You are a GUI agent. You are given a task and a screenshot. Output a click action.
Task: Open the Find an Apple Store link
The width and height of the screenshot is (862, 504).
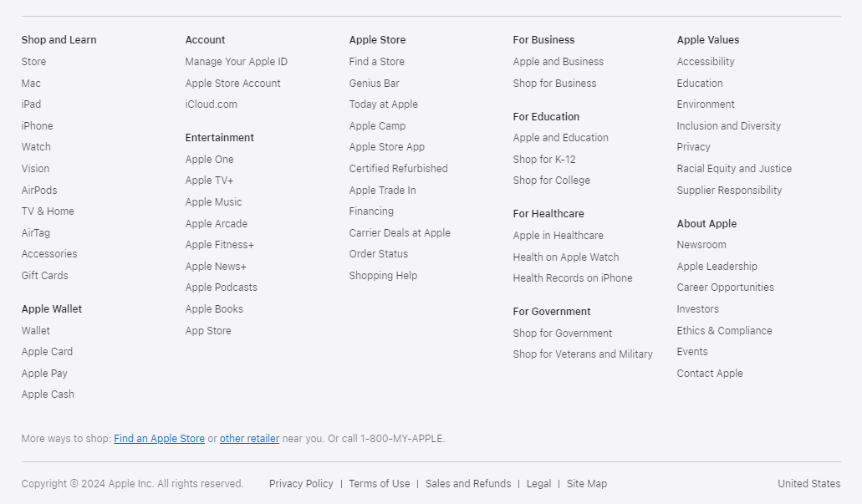pos(159,439)
